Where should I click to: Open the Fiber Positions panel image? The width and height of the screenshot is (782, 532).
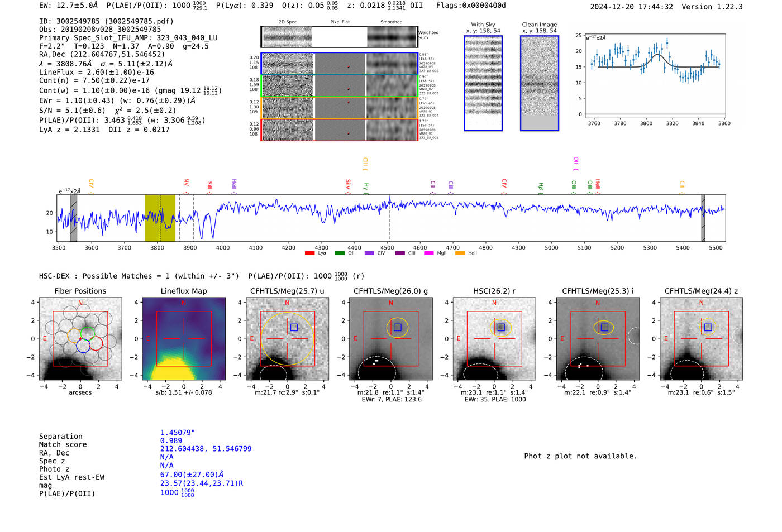pos(80,339)
